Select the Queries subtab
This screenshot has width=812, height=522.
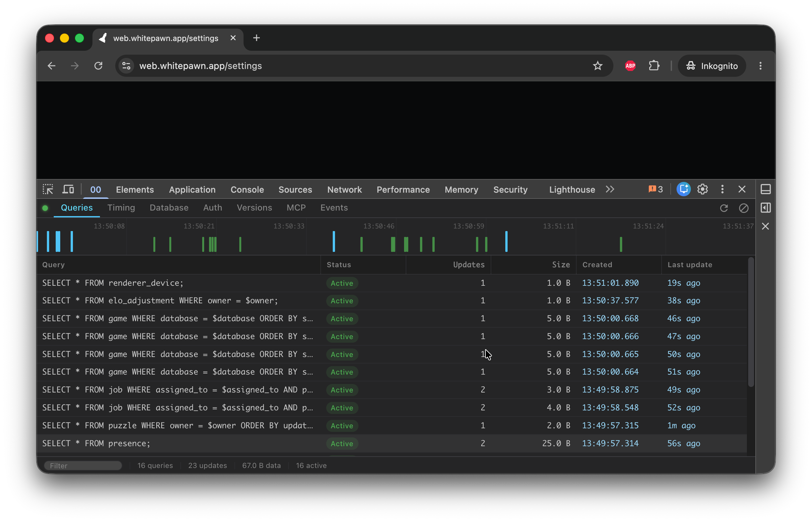point(77,207)
